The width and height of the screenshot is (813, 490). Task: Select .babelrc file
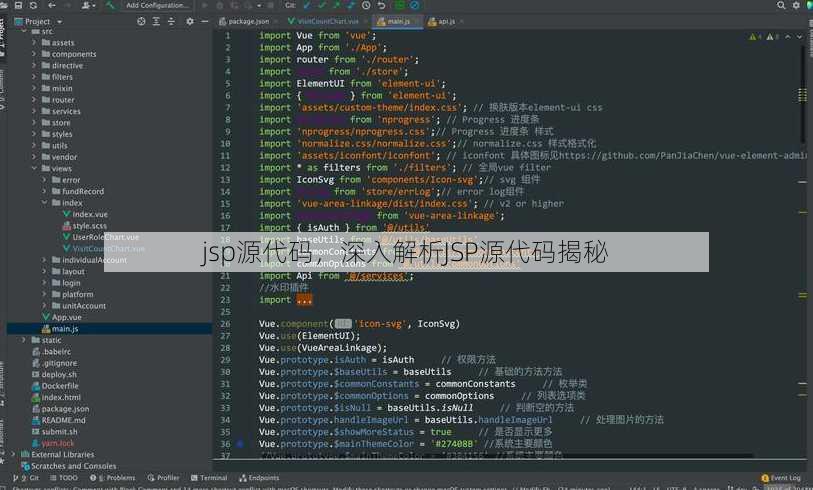51,351
